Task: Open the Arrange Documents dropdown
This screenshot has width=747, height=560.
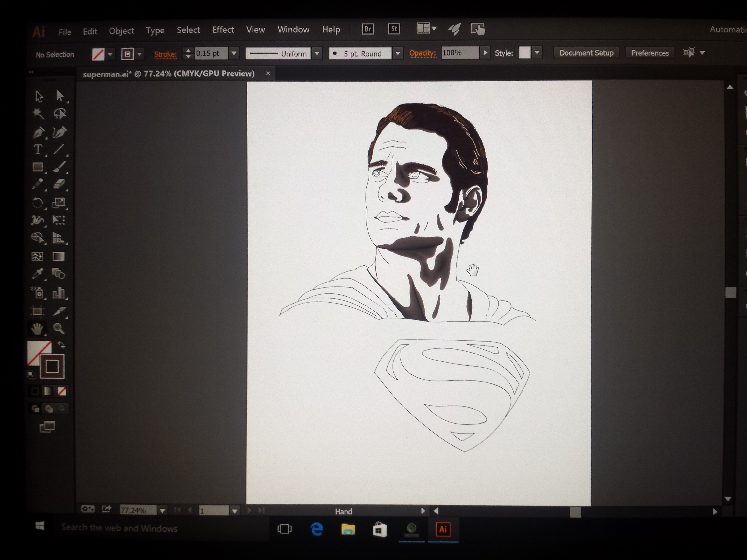Action: tap(427, 28)
